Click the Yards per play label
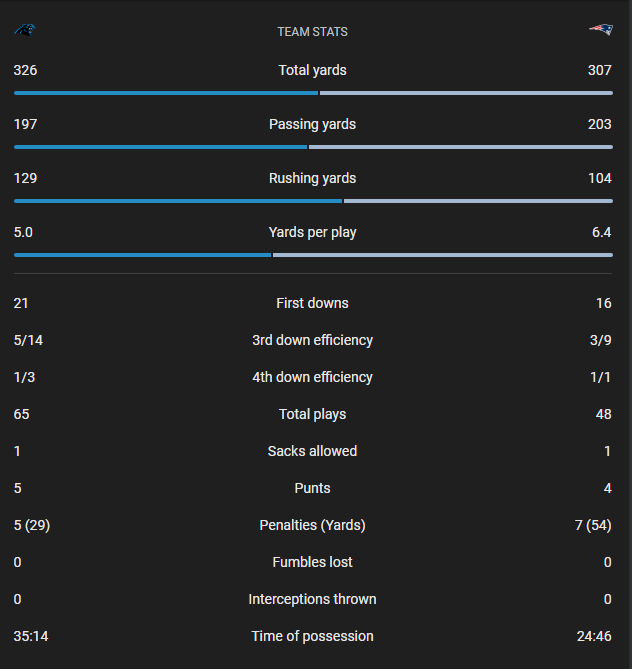The width and height of the screenshot is (632, 669). coord(313,233)
